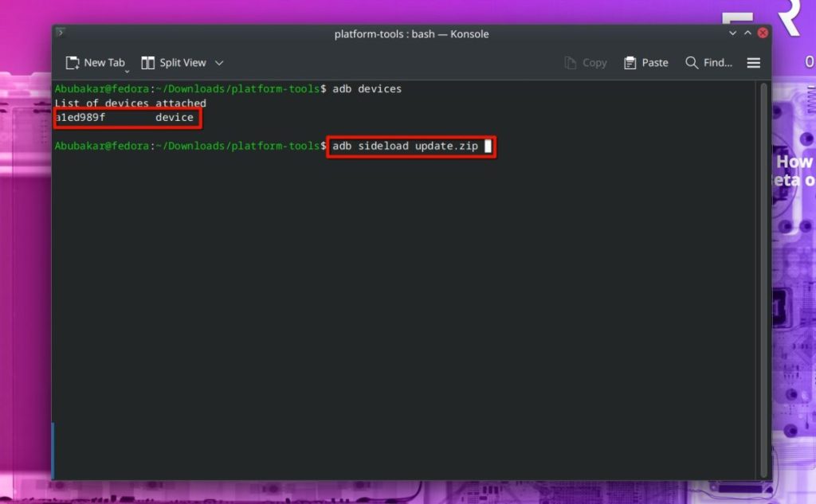The image size is (816, 504).
Task: Click the adb devices command text
Action: tap(367, 89)
